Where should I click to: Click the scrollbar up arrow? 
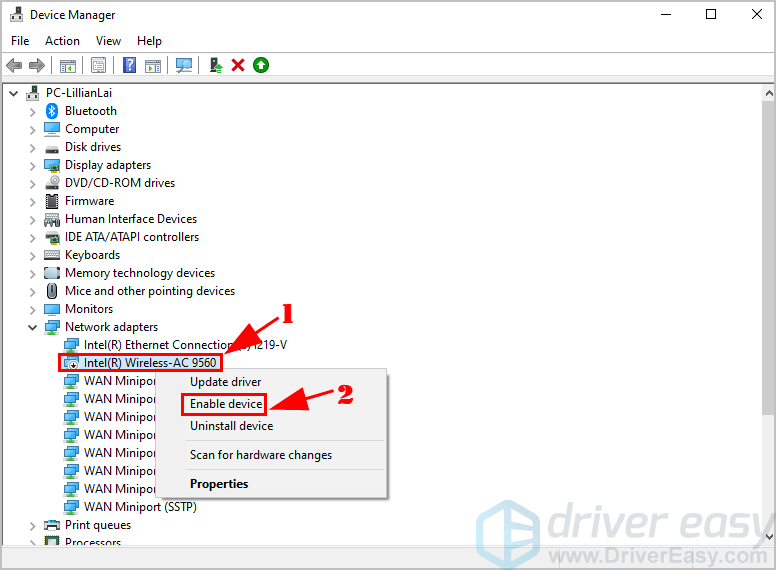point(769,93)
